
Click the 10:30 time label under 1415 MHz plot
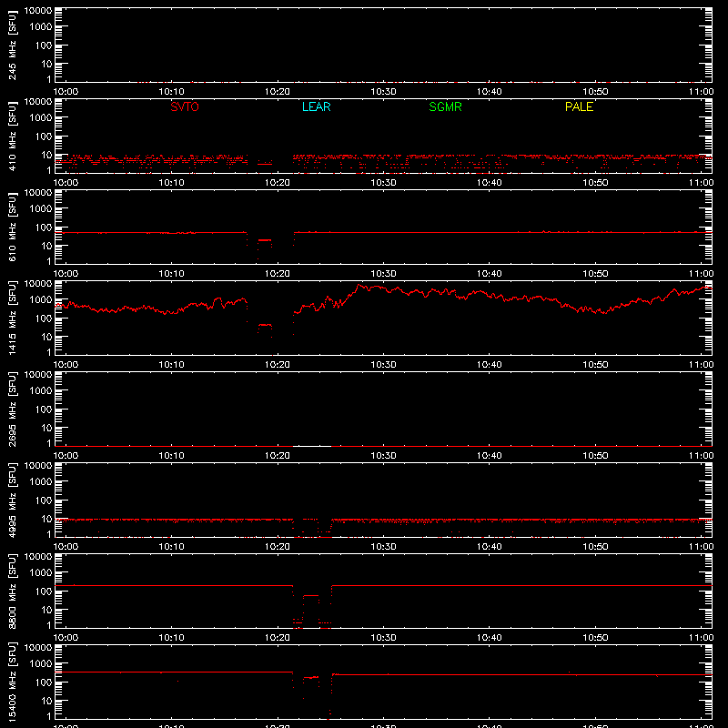pos(383,365)
